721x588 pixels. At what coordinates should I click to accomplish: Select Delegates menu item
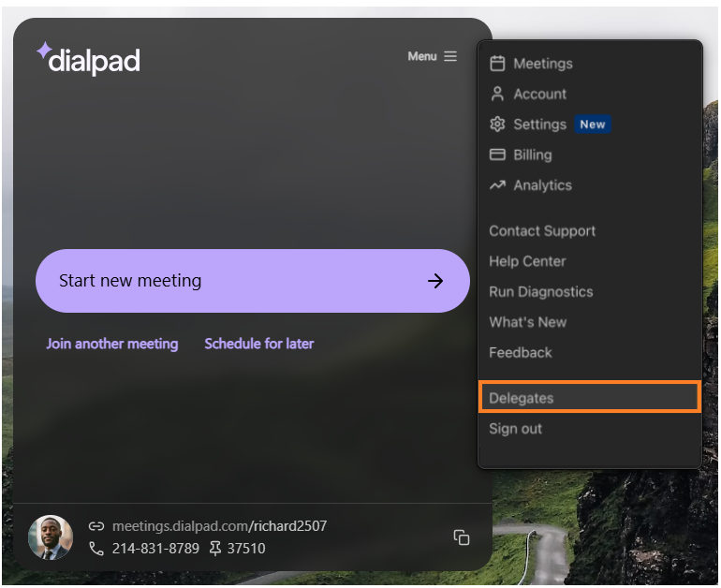coord(590,397)
